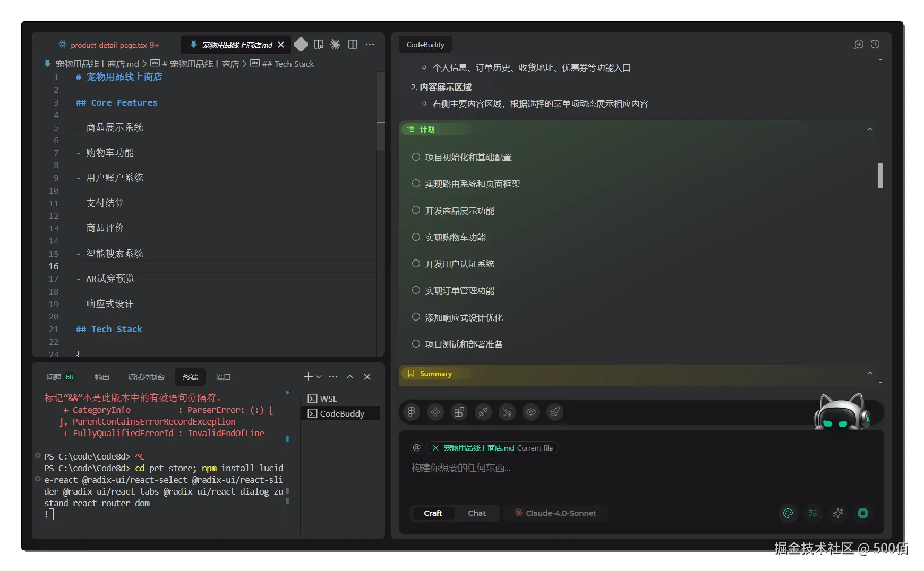924x571 pixels.
Task: Select the WSL terminal instance
Action: tap(340, 399)
